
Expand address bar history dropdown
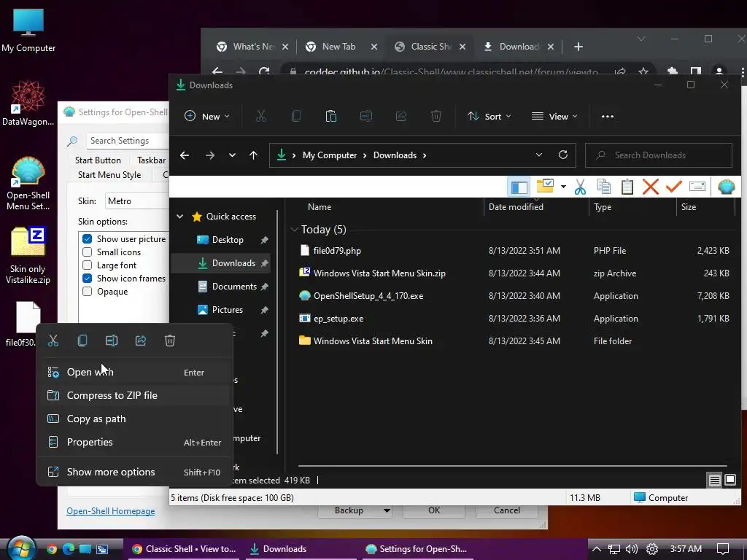[539, 155]
